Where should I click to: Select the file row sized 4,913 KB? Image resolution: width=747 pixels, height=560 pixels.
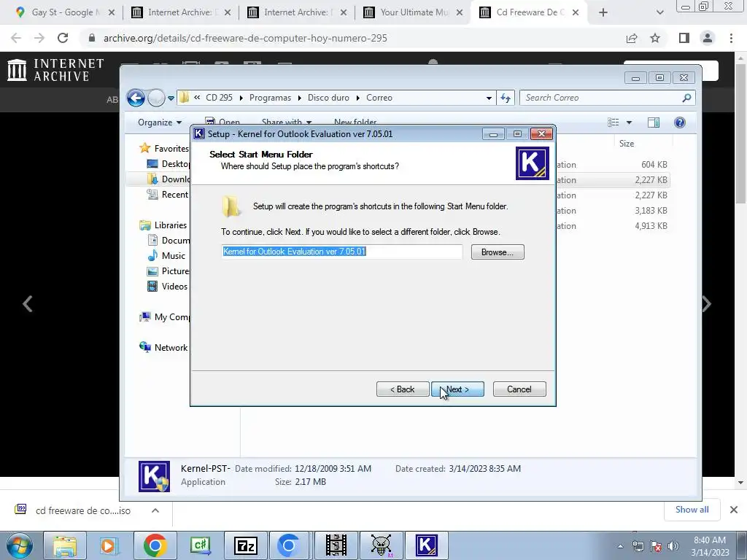(x=612, y=226)
